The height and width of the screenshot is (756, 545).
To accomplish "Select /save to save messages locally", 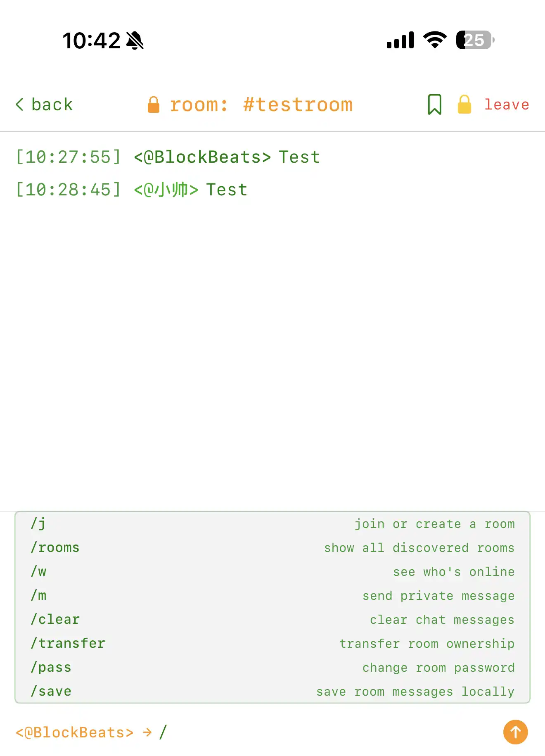I will click(x=50, y=691).
